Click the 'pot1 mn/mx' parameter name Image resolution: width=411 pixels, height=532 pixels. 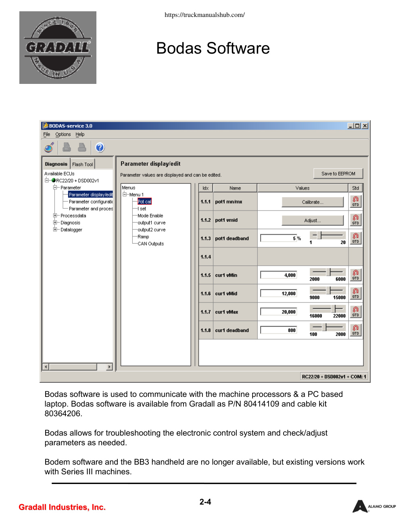tap(229, 202)
